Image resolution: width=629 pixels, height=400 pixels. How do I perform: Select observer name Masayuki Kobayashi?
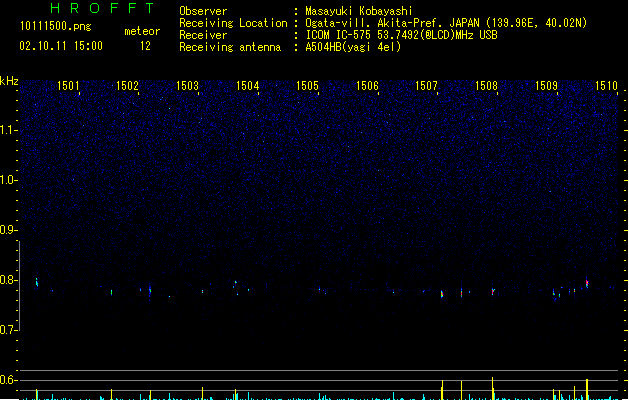359,11
